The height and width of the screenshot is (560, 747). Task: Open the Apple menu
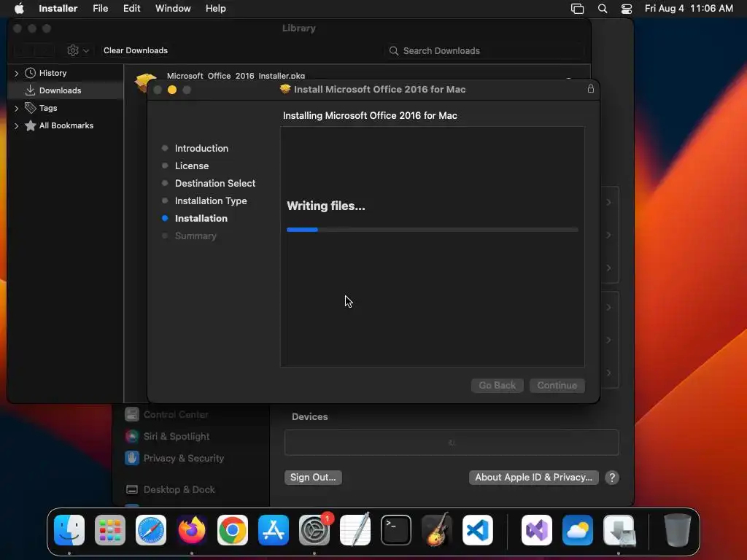(19, 9)
